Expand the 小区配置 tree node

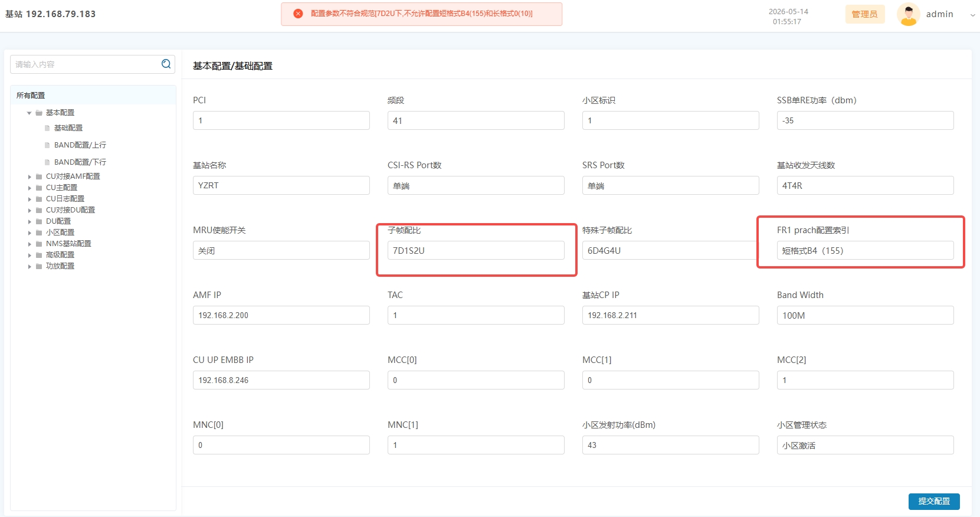pyautogui.click(x=30, y=233)
